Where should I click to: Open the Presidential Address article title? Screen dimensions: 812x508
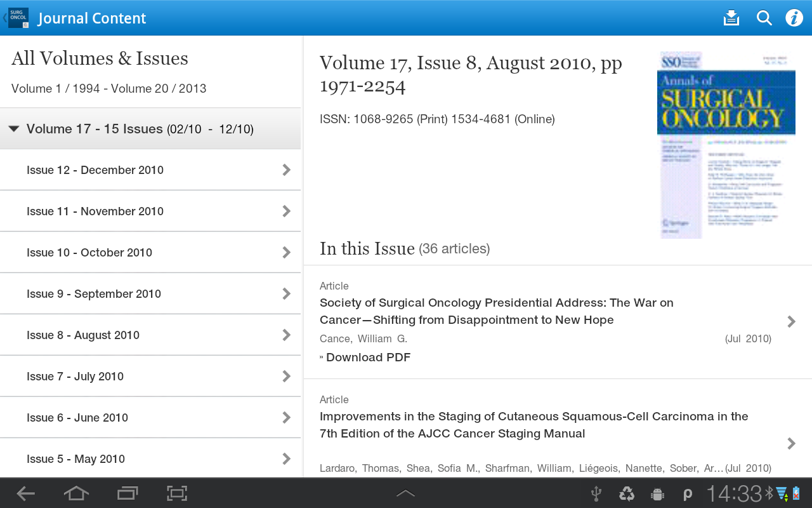497,311
